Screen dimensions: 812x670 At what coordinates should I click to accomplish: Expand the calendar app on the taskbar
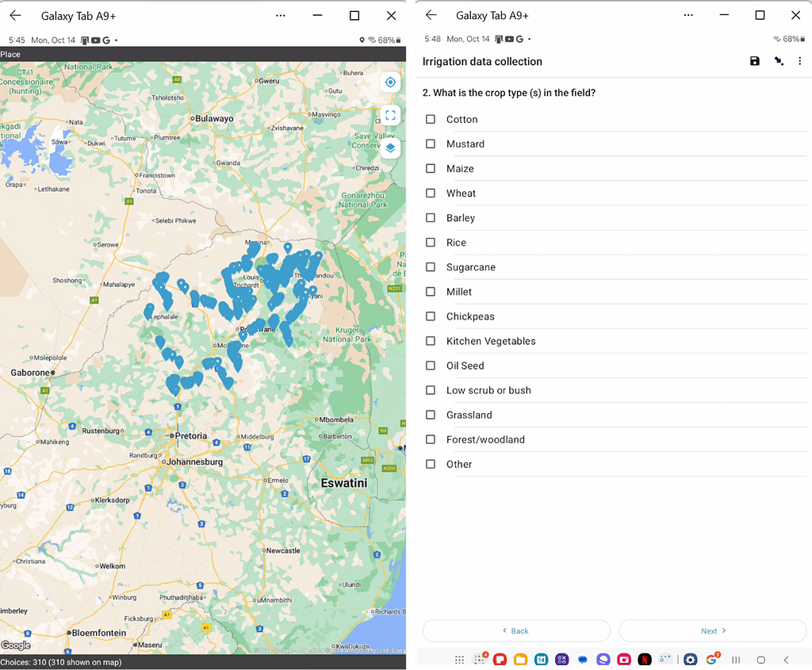(541, 659)
